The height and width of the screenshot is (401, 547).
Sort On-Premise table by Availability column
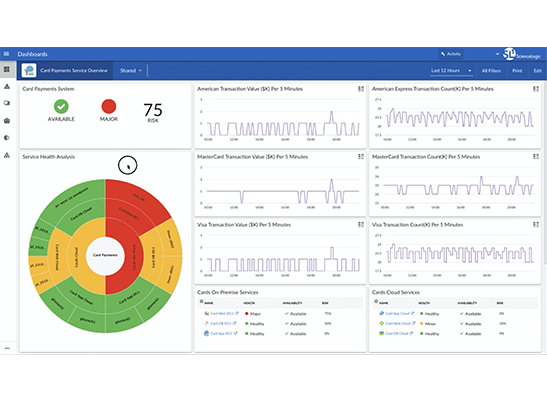click(x=292, y=303)
